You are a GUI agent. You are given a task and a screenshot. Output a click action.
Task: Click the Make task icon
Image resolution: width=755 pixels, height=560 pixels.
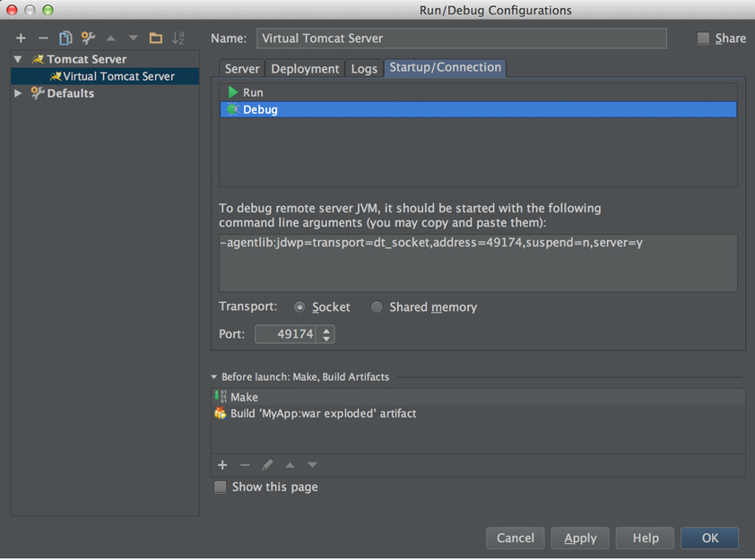[221, 397]
